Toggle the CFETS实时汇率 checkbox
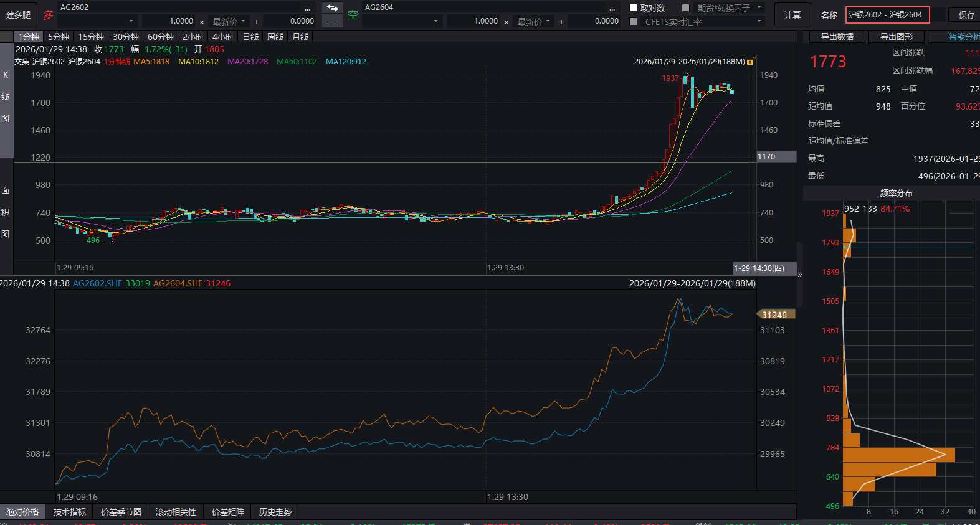Viewport: 980px width, 525px height. click(634, 22)
